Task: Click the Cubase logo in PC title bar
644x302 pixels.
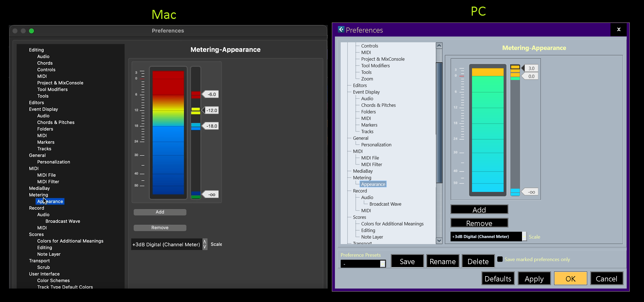Action: pos(341,30)
